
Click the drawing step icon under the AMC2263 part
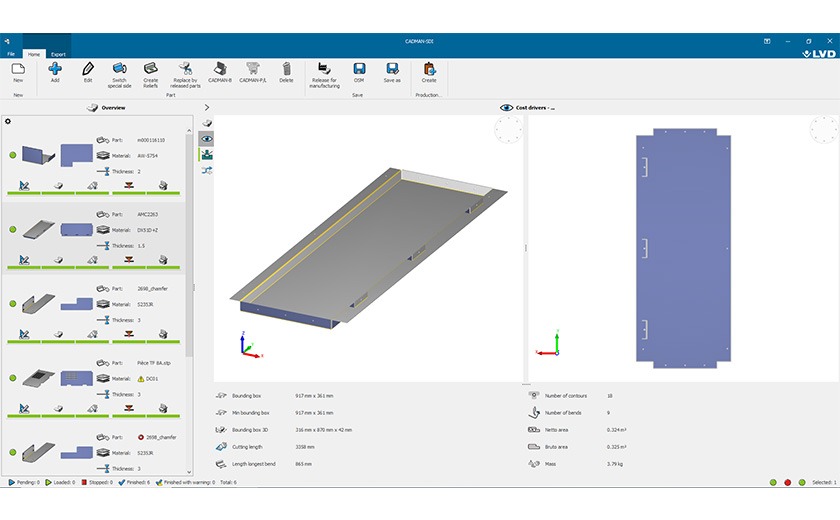[x=24, y=260]
